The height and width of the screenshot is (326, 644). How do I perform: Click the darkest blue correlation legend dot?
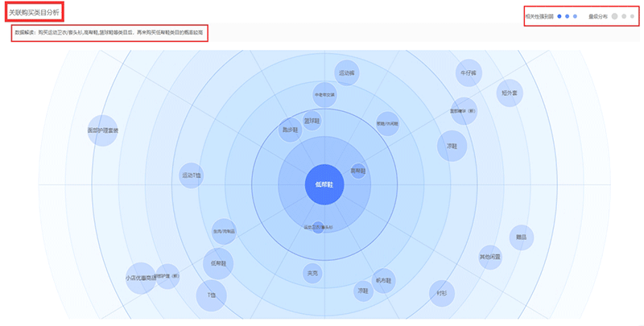559,16
